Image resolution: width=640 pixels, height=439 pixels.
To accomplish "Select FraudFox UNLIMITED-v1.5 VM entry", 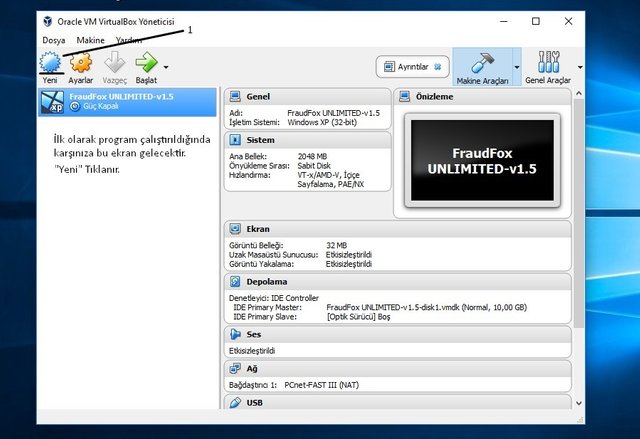I will pyautogui.click(x=127, y=102).
